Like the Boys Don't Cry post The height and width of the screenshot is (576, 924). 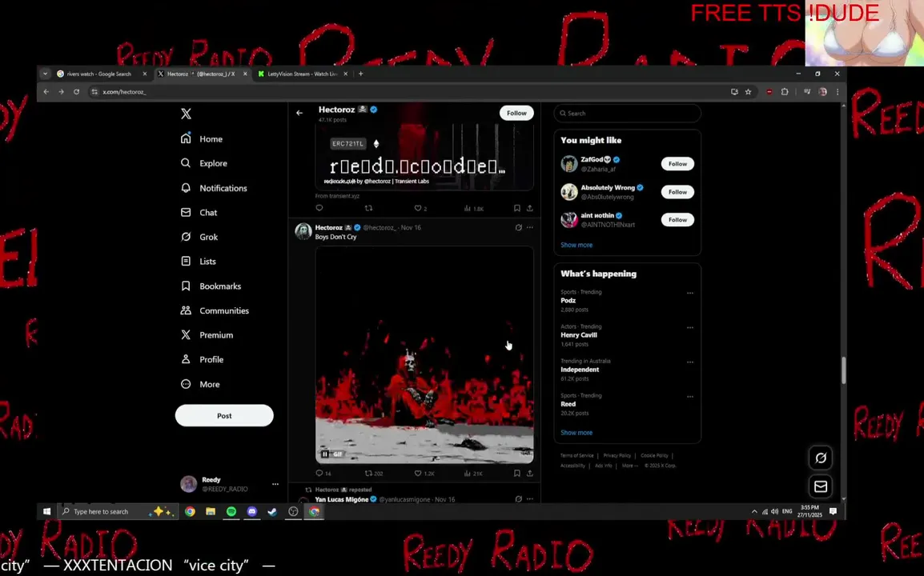pyautogui.click(x=418, y=473)
